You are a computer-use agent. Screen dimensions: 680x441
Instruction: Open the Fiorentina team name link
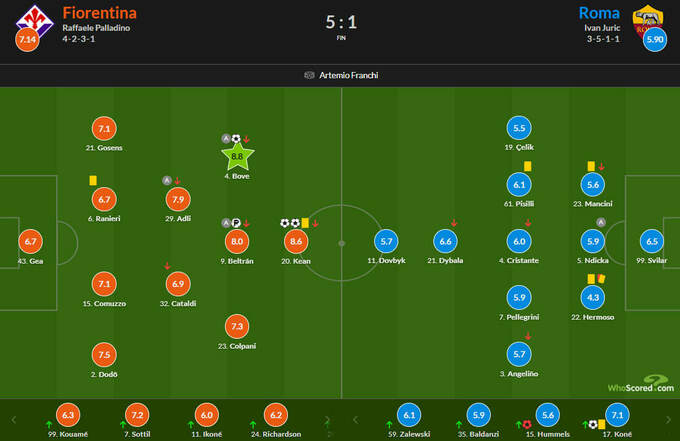pos(100,13)
